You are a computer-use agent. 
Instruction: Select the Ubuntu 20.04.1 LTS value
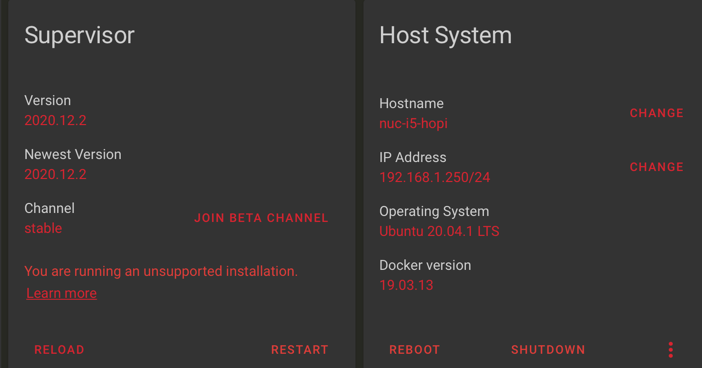tap(439, 231)
